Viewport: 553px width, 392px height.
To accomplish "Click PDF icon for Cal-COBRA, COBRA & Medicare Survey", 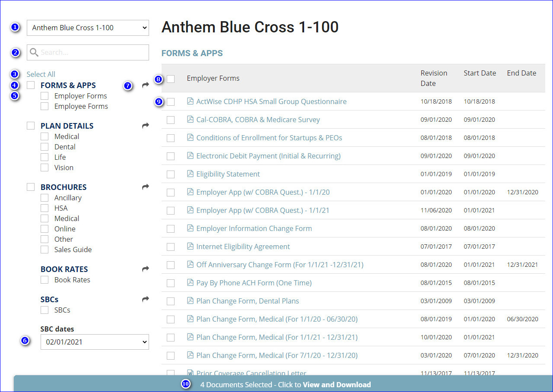I will [190, 119].
